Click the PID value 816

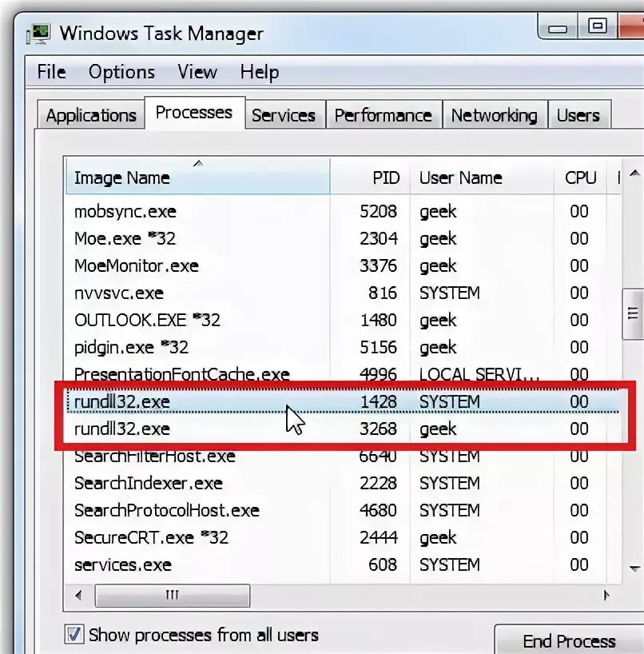pos(383,293)
